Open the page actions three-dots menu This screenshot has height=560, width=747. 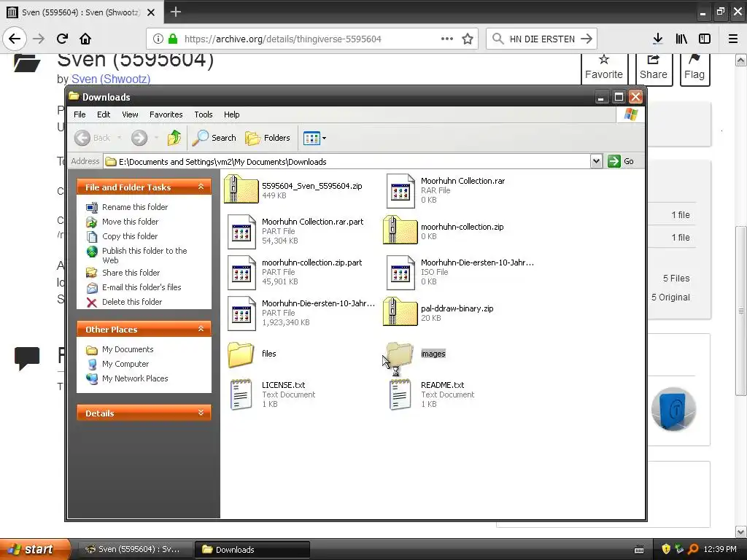coord(447,39)
